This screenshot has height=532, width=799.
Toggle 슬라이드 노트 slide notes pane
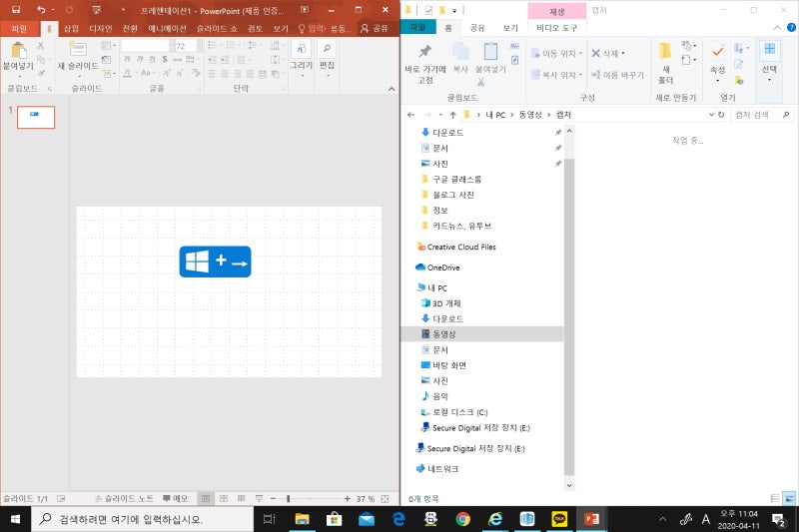124,498
